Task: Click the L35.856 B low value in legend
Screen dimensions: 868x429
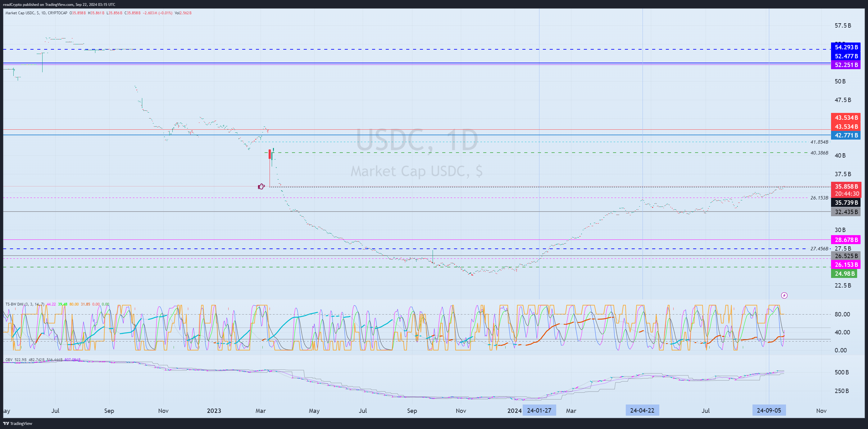Action: pos(115,13)
